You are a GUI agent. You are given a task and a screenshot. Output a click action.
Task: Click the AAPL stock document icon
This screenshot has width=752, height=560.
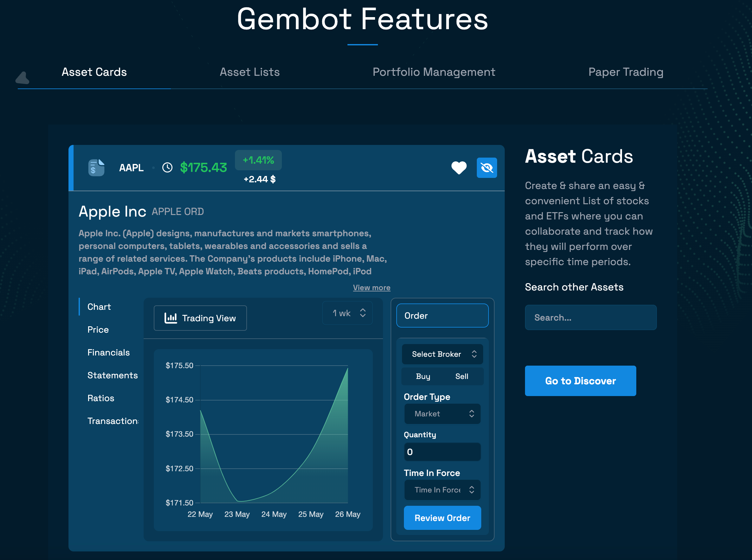(x=96, y=167)
